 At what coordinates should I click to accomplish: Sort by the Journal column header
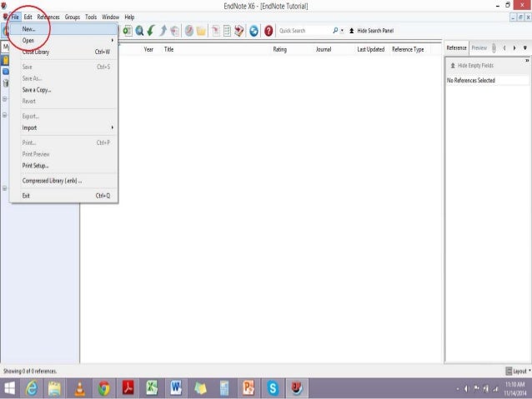324,49
